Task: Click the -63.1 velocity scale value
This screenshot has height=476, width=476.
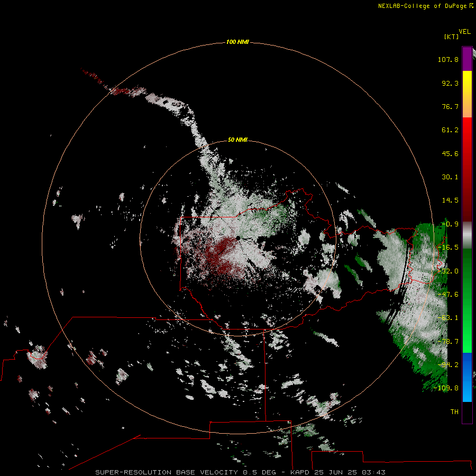Action: point(448,318)
